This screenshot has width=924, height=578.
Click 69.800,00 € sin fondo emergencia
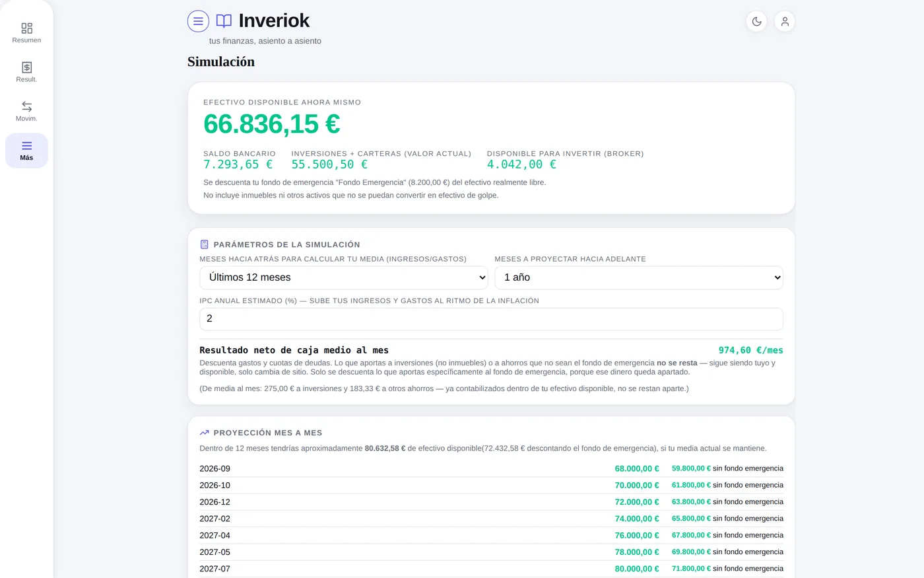pyautogui.click(x=727, y=552)
